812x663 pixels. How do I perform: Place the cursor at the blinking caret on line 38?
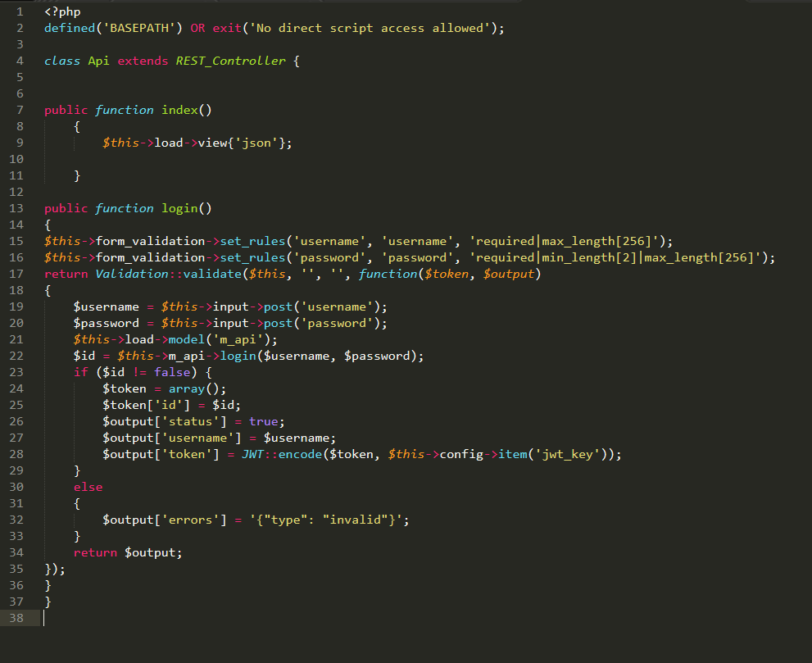pyautogui.click(x=45, y=618)
